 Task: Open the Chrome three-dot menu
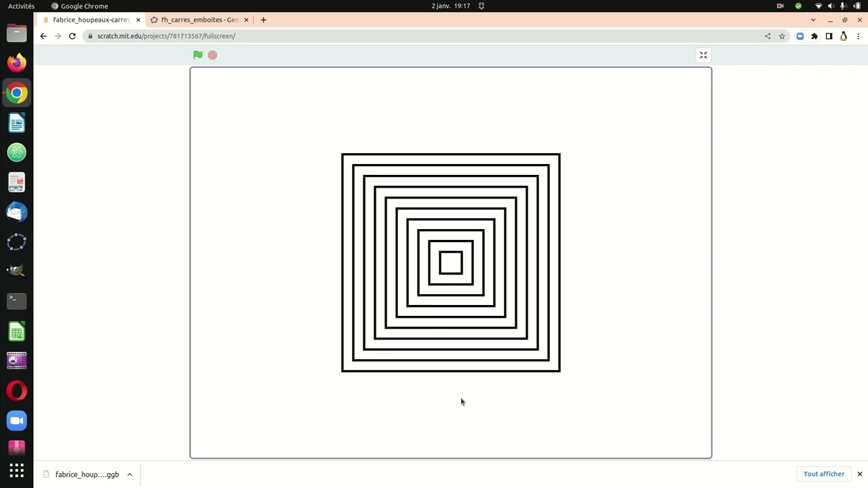point(858,36)
